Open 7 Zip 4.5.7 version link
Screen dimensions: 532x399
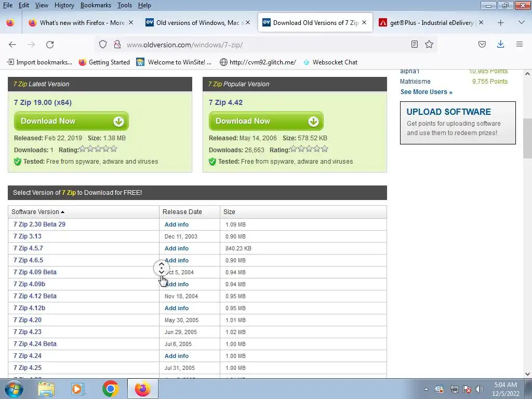tap(28, 248)
